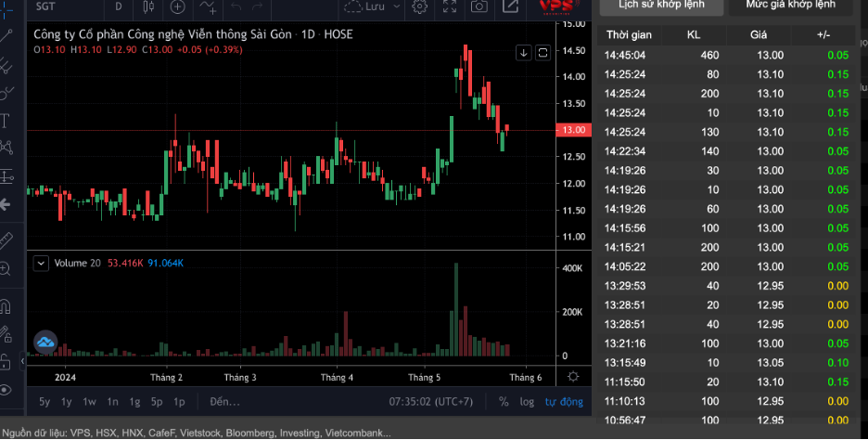
Task: Select the 14:22:34 trade row
Action: coord(726,151)
